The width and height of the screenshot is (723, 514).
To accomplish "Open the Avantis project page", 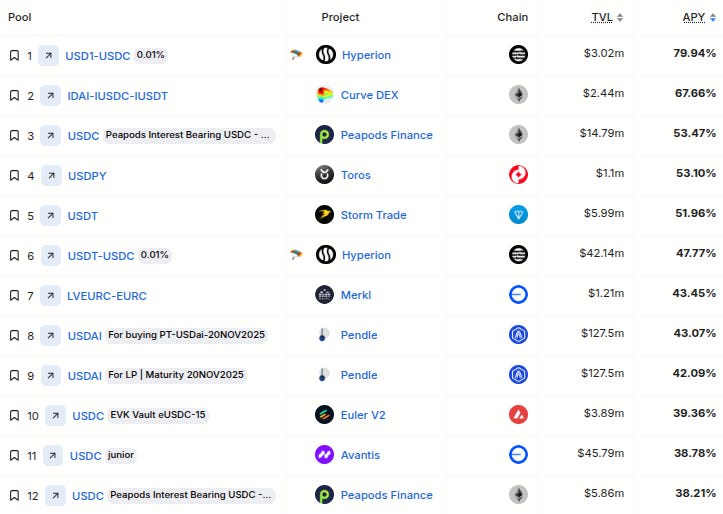I will pyautogui.click(x=360, y=455).
